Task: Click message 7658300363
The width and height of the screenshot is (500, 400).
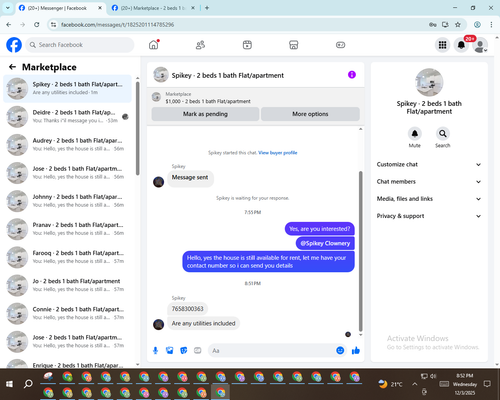Action: tap(187, 309)
